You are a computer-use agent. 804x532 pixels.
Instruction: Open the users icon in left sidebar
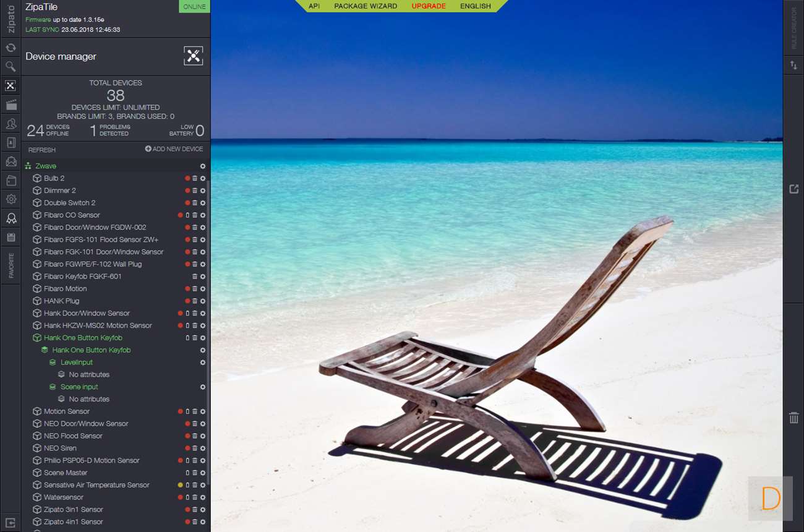click(x=11, y=124)
